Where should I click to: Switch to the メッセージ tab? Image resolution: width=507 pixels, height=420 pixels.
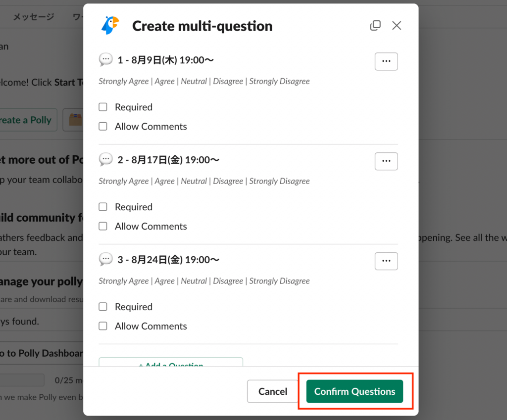pos(33,17)
